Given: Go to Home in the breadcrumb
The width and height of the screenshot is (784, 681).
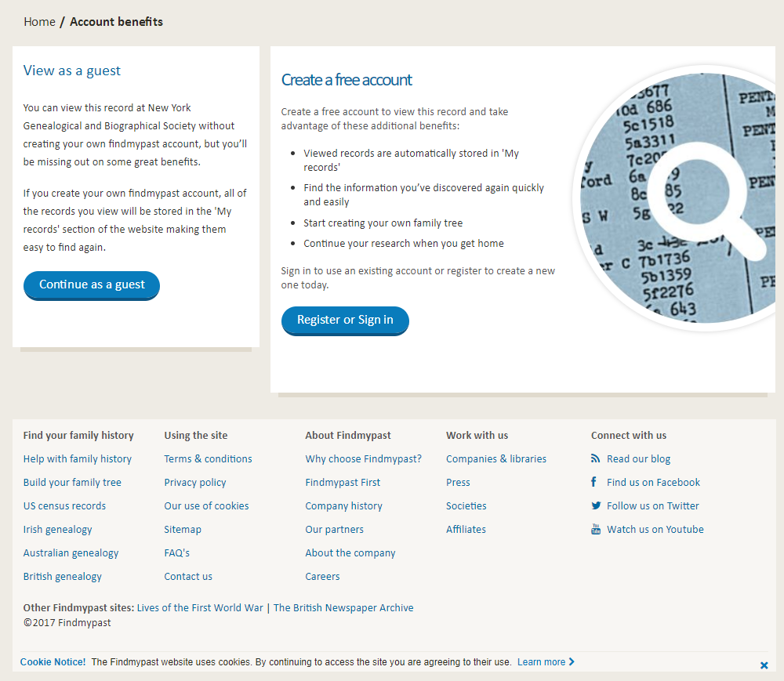Looking at the screenshot, I should pos(39,22).
